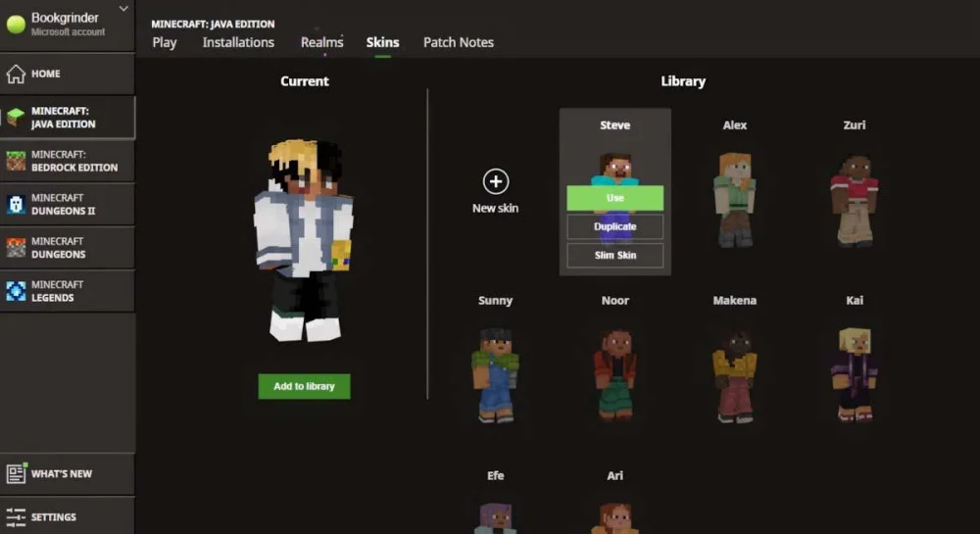Click the New skin plus icon
The width and height of the screenshot is (980, 534).
pos(496,181)
